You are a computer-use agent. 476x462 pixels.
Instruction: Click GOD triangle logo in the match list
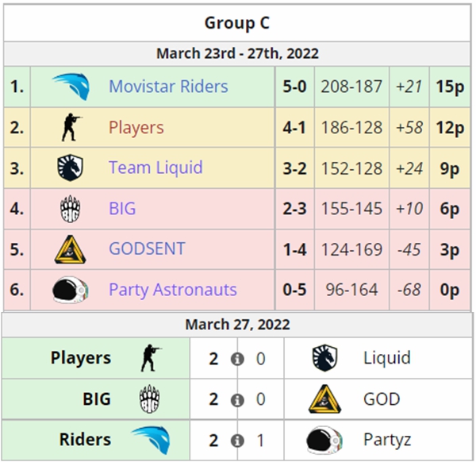click(x=324, y=399)
